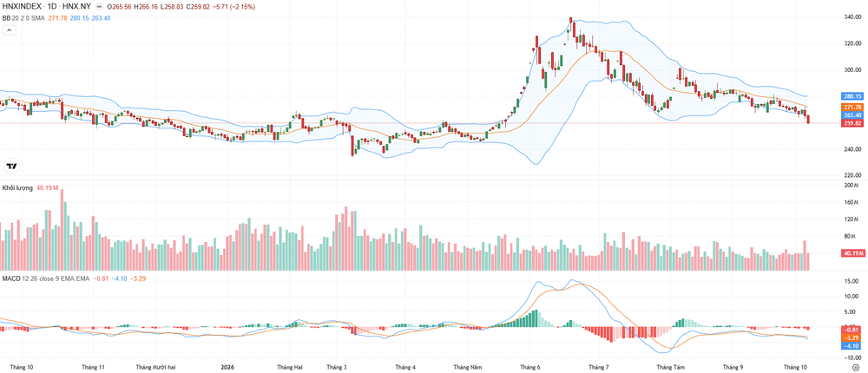Click the blue -4.10 MACD axis label
Image resolution: width=868 pixels, height=373 pixels.
pyautogui.click(x=852, y=346)
